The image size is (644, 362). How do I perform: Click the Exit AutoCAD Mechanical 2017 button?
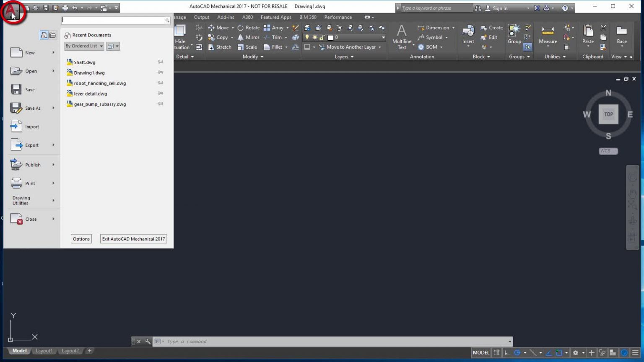pos(133,238)
